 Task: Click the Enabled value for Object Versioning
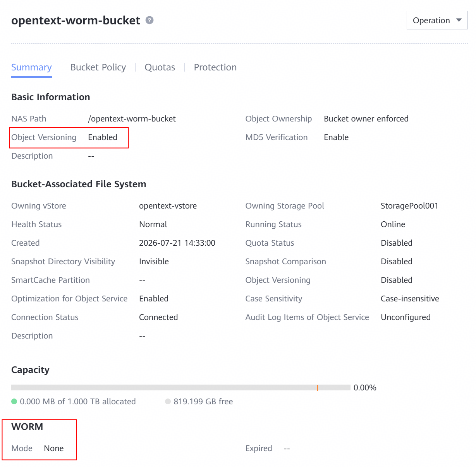[103, 137]
